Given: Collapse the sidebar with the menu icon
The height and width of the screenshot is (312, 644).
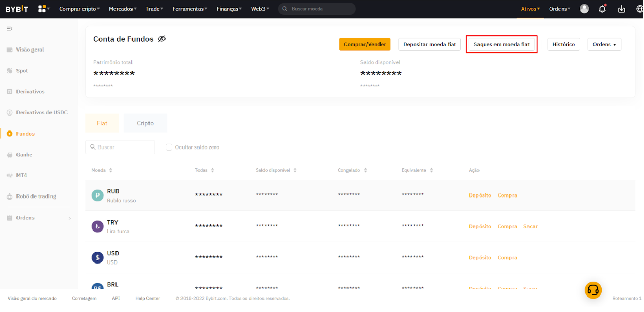Looking at the screenshot, I should (x=9, y=29).
